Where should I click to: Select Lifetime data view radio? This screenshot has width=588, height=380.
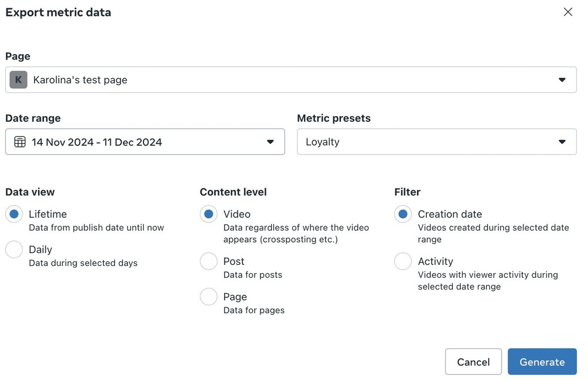(14, 214)
